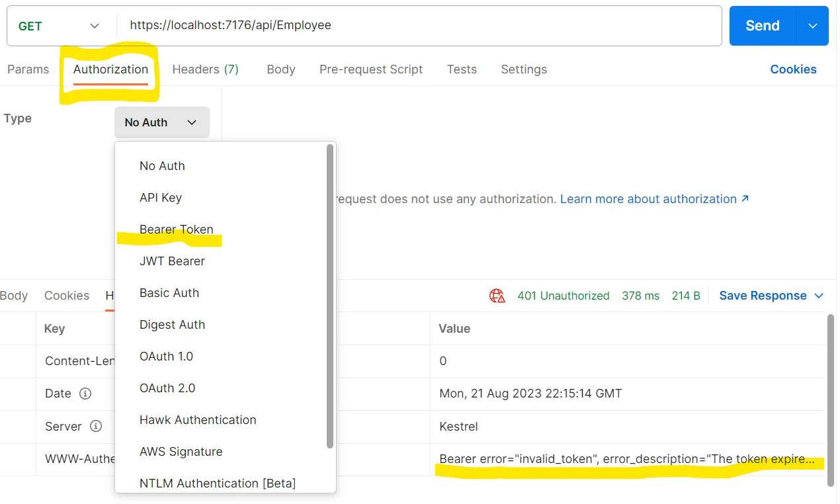Switch to the Headers (7) tab
Viewport: 840px width, 504px height.
tap(205, 69)
